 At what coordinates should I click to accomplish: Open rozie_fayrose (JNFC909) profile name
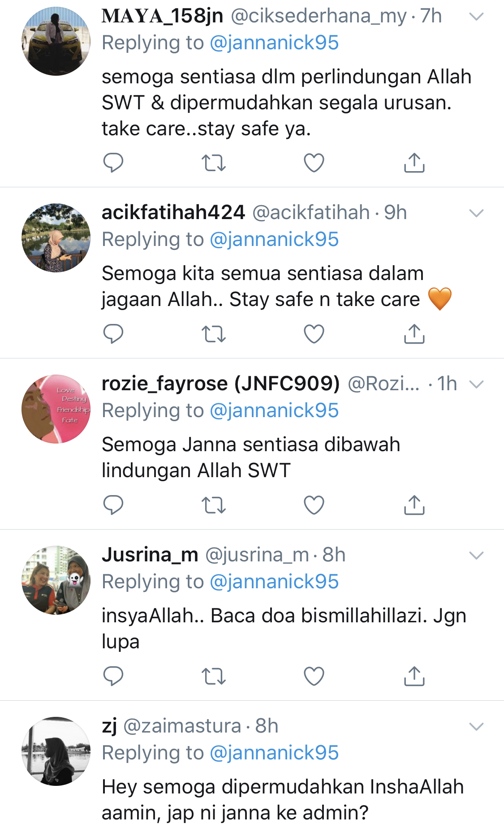pyautogui.click(x=221, y=384)
